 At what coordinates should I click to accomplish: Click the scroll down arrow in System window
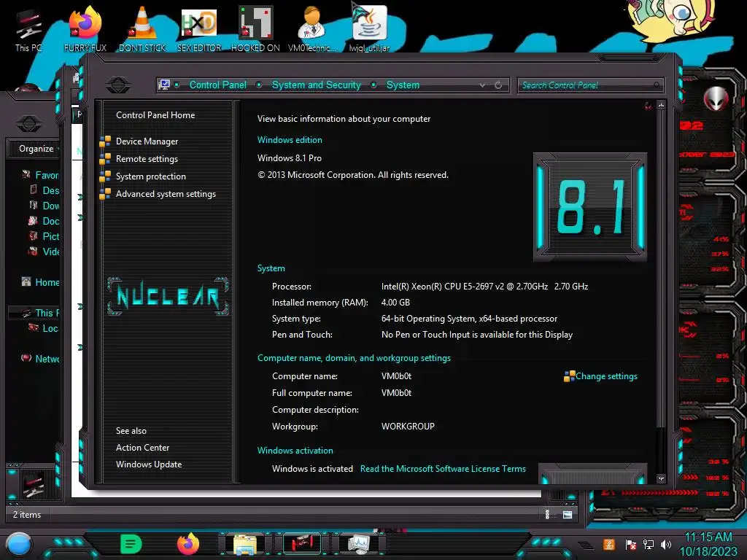(x=661, y=478)
